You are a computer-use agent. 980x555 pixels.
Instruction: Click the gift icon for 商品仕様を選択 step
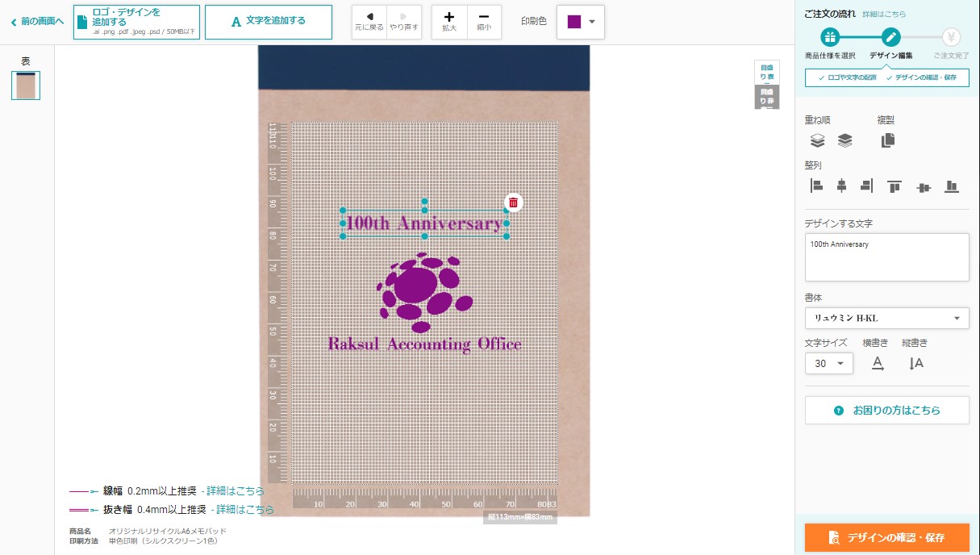click(830, 37)
